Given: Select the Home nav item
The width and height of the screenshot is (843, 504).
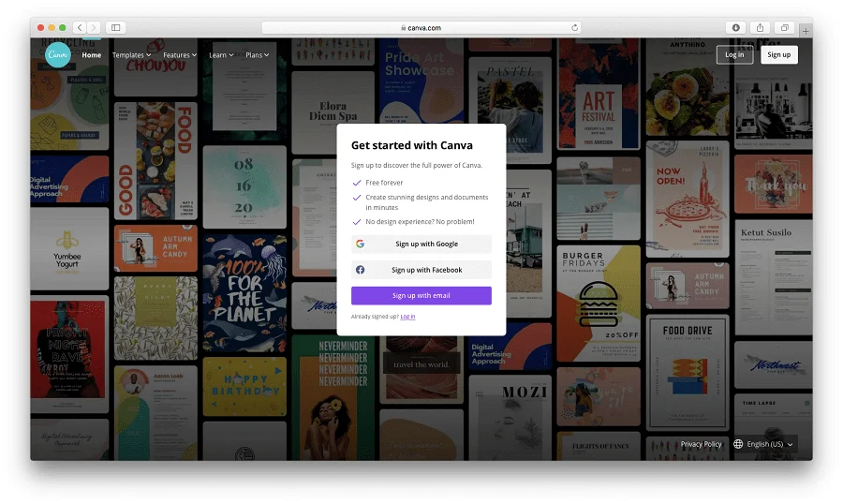Looking at the screenshot, I should coord(91,55).
